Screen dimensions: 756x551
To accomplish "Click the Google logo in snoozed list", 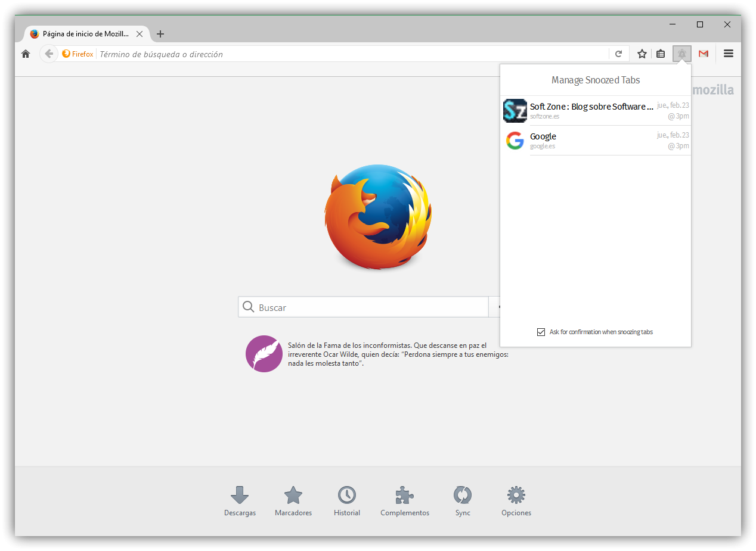I will (515, 141).
